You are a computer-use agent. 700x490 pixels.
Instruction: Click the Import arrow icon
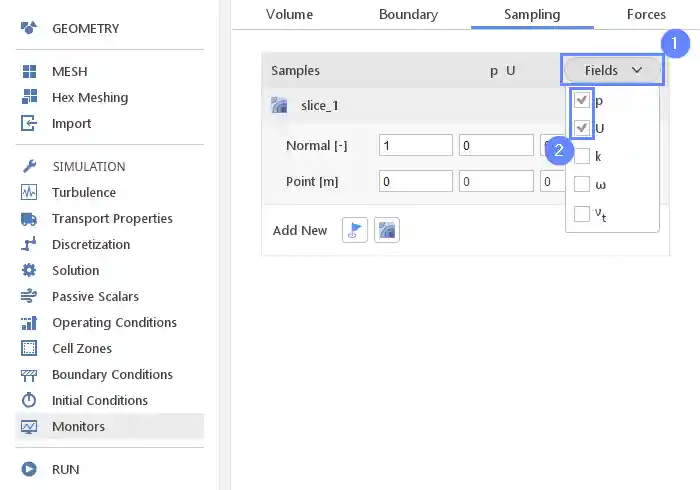point(29,124)
